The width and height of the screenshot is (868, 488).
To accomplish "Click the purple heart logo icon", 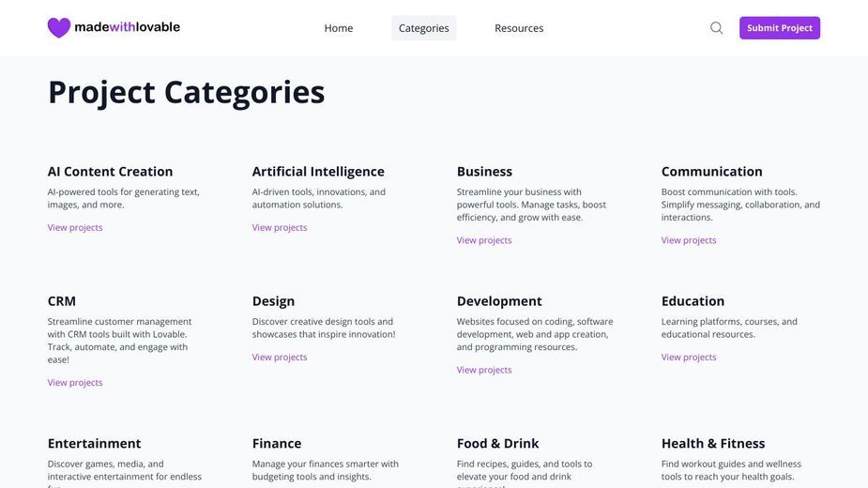I will click(x=59, y=28).
